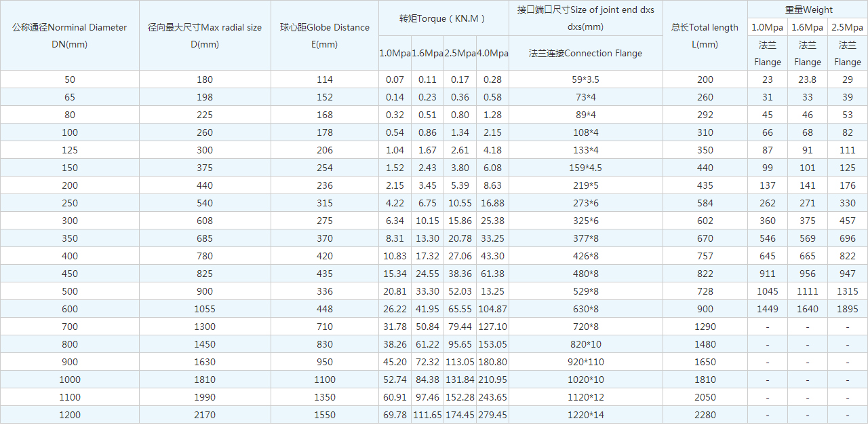Click the joint size value 920*110
This screenshot has width=868, height=425.
(585, 362)
